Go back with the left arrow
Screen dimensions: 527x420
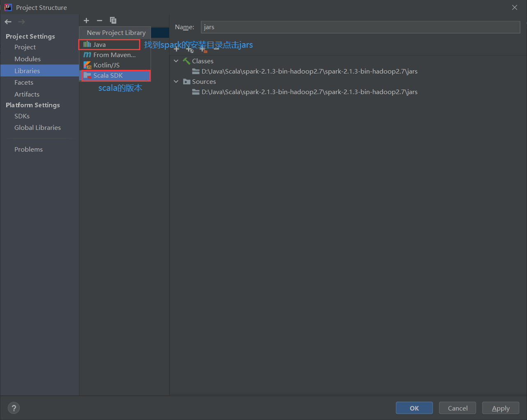[8, 22]
